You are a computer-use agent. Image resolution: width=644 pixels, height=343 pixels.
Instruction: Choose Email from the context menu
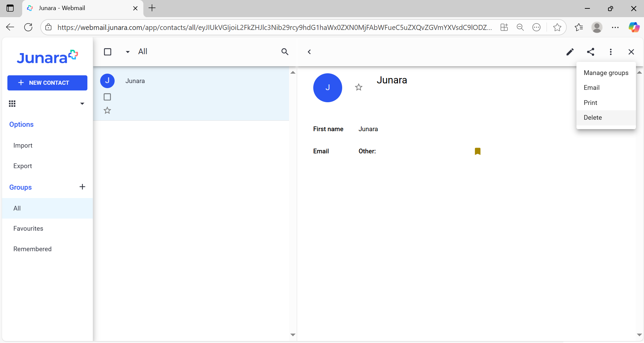[606, 87]
